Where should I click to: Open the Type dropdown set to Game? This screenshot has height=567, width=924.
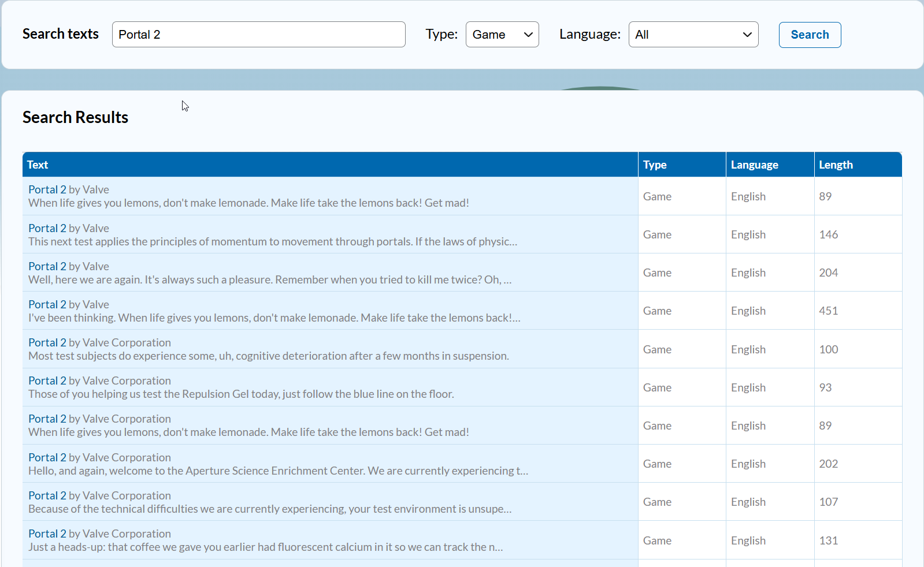pyautogui.click(x=502, y=35)
